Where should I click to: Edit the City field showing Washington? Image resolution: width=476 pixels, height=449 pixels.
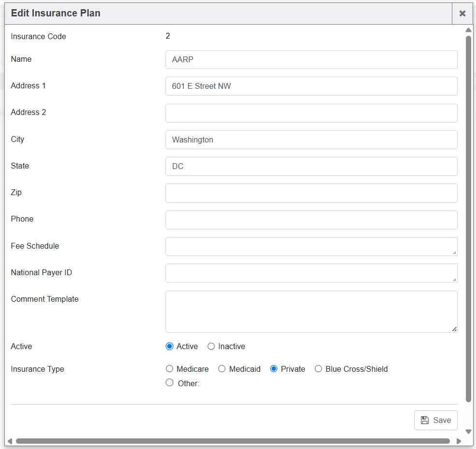pos(311,140)
